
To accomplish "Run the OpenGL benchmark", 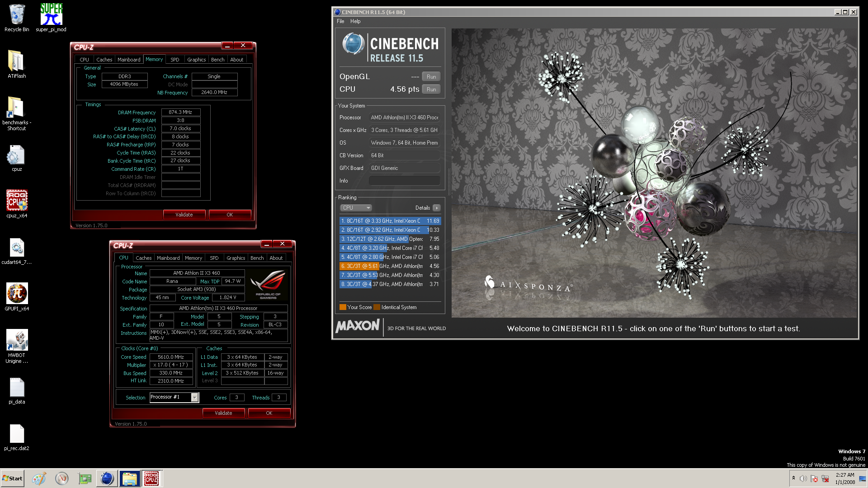I will click(x=431, y=77).
